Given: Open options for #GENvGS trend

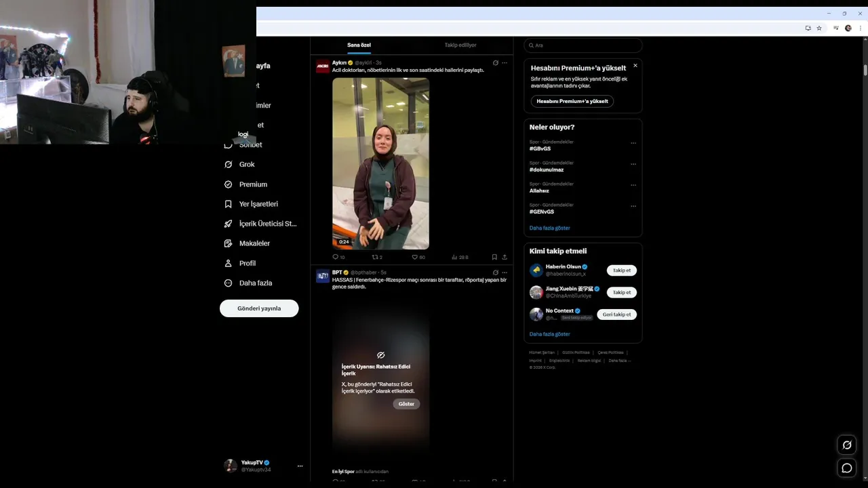Looking at the screenshot, I should point(633,206).
